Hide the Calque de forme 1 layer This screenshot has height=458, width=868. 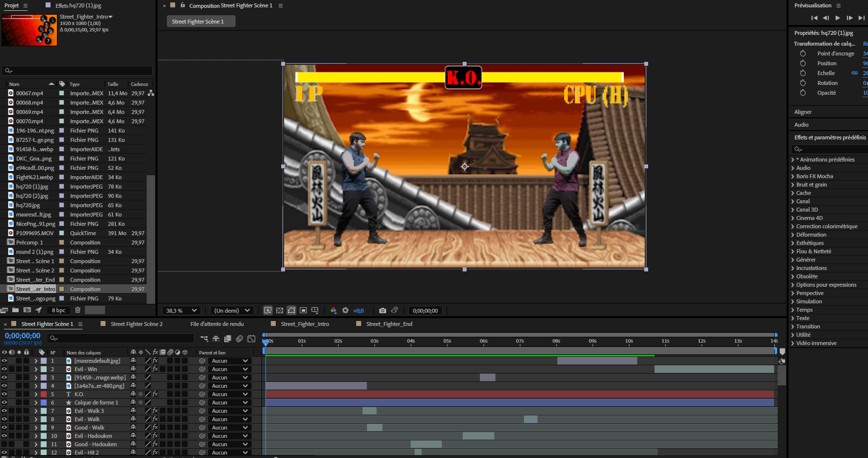click(4, 403)
